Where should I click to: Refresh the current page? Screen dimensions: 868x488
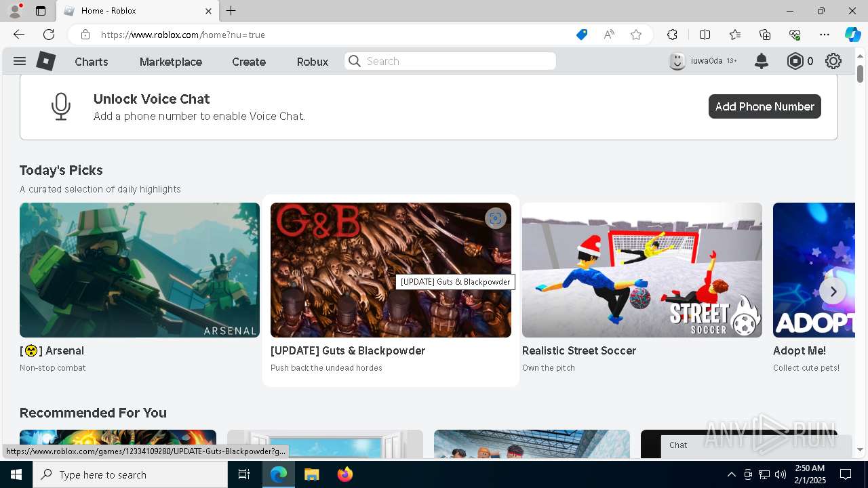pyautogui.click(x=49, y=35)
